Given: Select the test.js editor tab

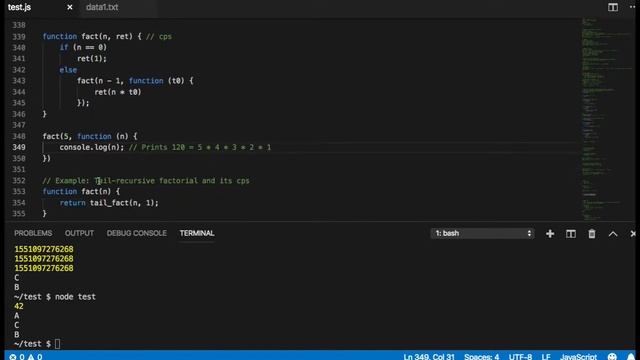Looking at the screenshot, I should [x=19, y=7].
